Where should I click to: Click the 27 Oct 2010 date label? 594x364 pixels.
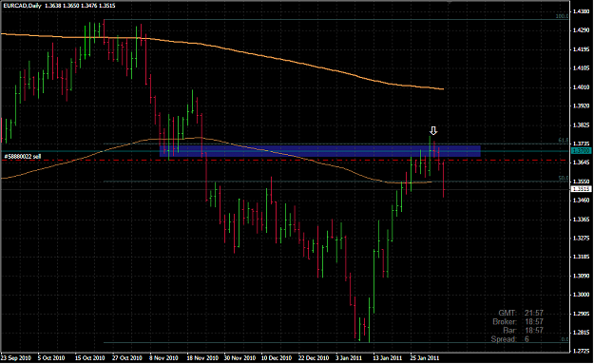click(x=127, y=358)
